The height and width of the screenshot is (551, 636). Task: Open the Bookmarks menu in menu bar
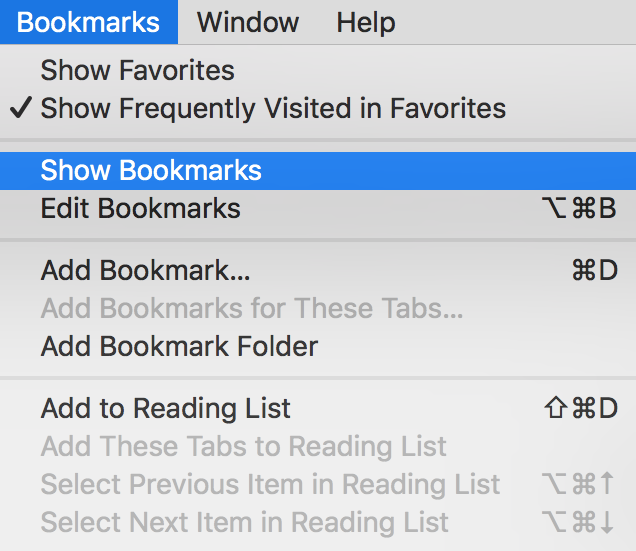point(88,22)
